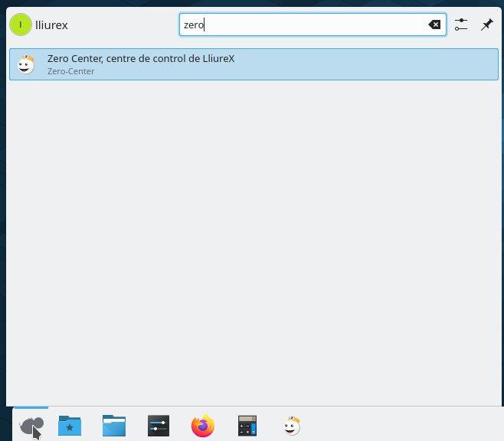Open Zero Center mascot icon in taskbar
This screenshot has height=441, width=504.
292,426
